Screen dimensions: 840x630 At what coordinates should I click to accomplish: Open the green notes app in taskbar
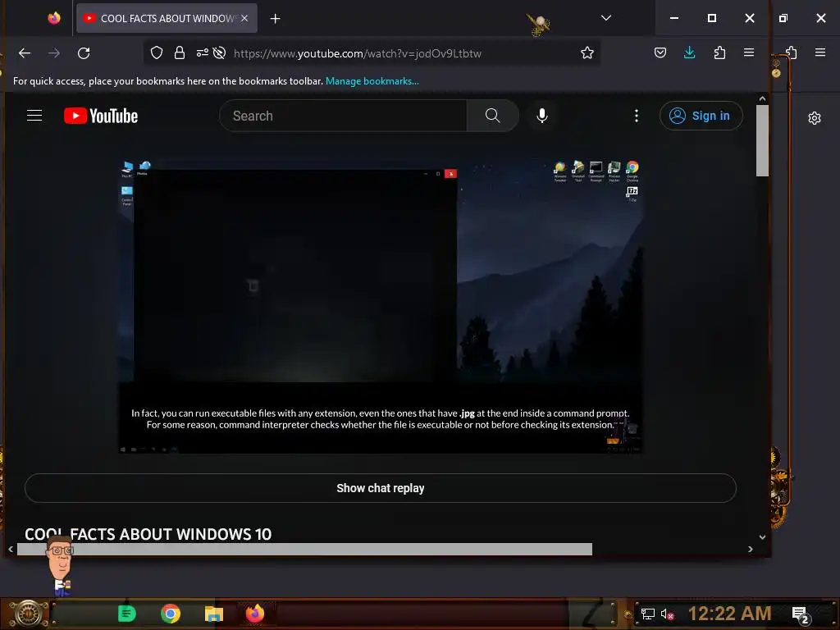tap(127, 614)
